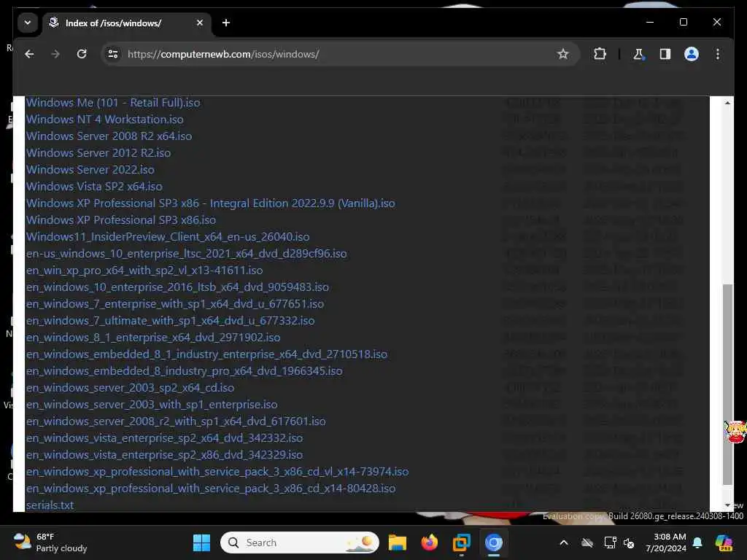The width and height of the screenshot is (747, 560).
Task: Click XP SP3 Integral Edition (Vanilla).iso link
Action: [211, 203]
